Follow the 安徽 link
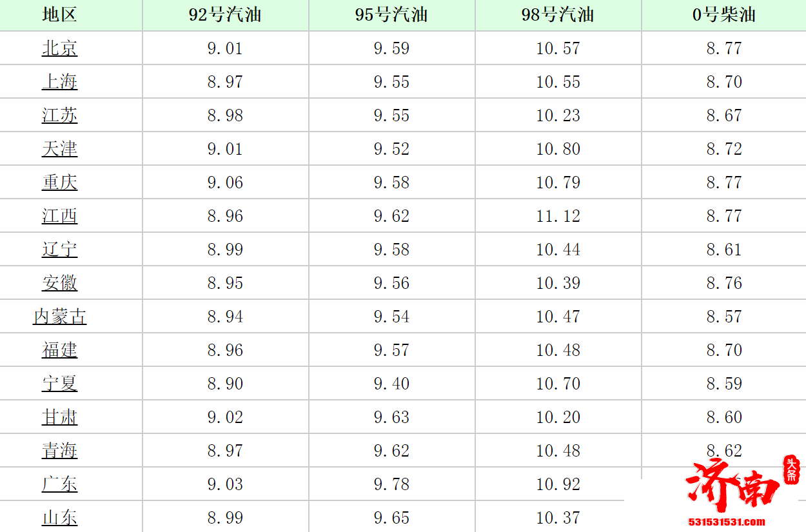This screenshot has width=806, height=532. coord(59,283)
